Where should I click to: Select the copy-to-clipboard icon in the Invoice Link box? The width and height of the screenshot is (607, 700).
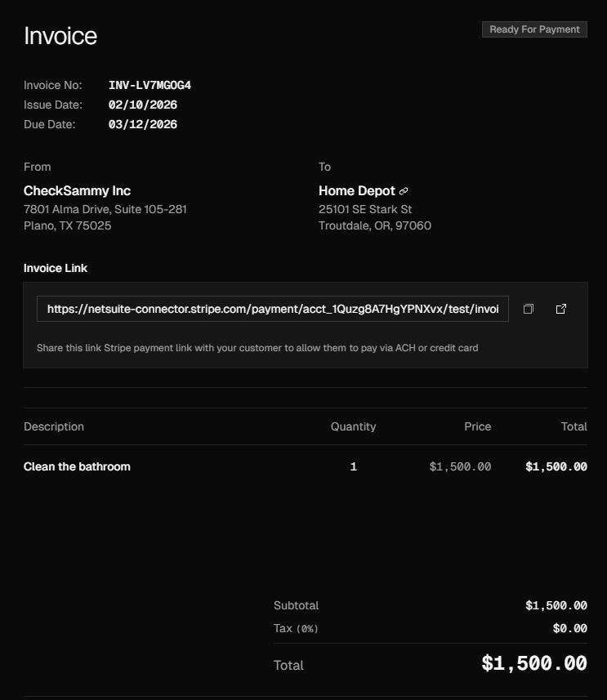[x=528, y=309]
